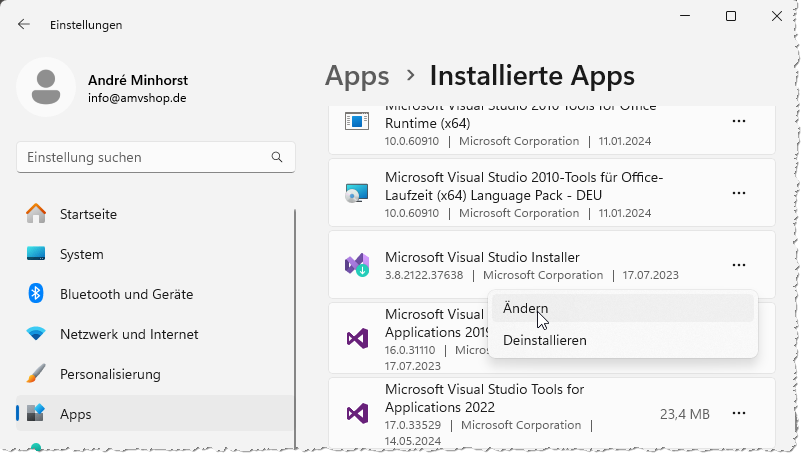The width and height of the screenshot is (804, 458).
Task: Focus the Einstellung suchen search field
Action: [x=156, y=157]
